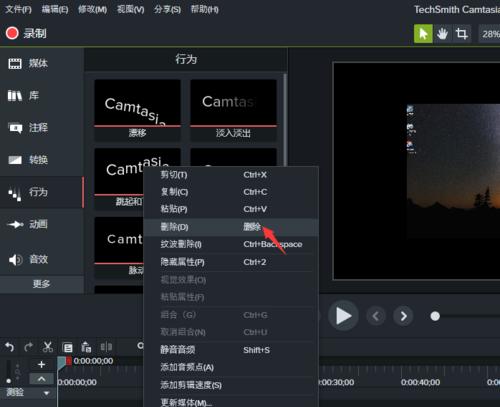
Task: Select the 淡入淡出 fade behavior thumbnail
Action: [233, 109]
